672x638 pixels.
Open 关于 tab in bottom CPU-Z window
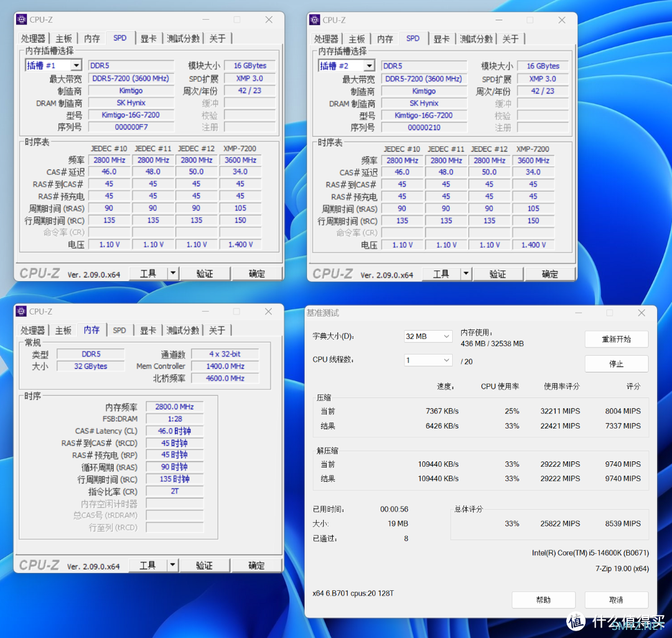click(217, 330)
